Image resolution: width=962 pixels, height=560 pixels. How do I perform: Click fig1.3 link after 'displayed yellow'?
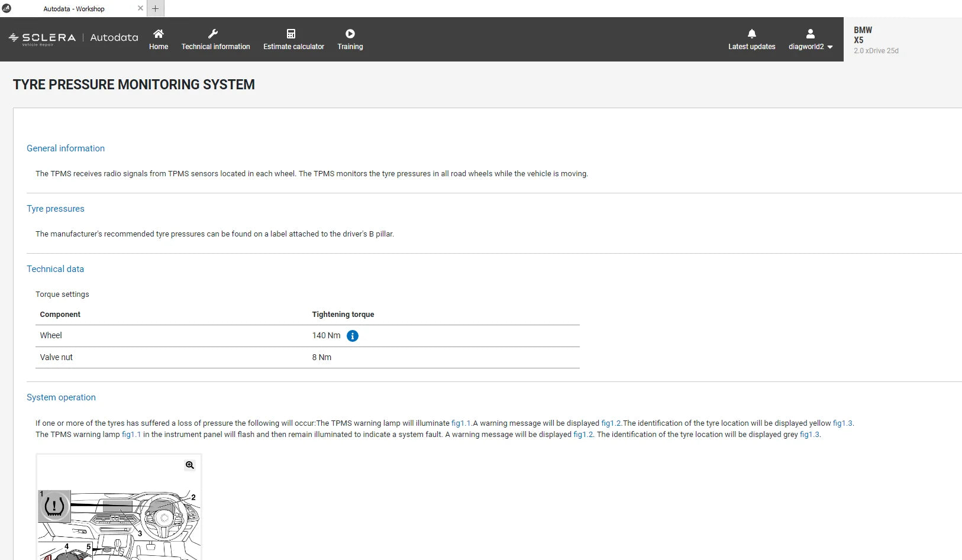click(842, 423)
